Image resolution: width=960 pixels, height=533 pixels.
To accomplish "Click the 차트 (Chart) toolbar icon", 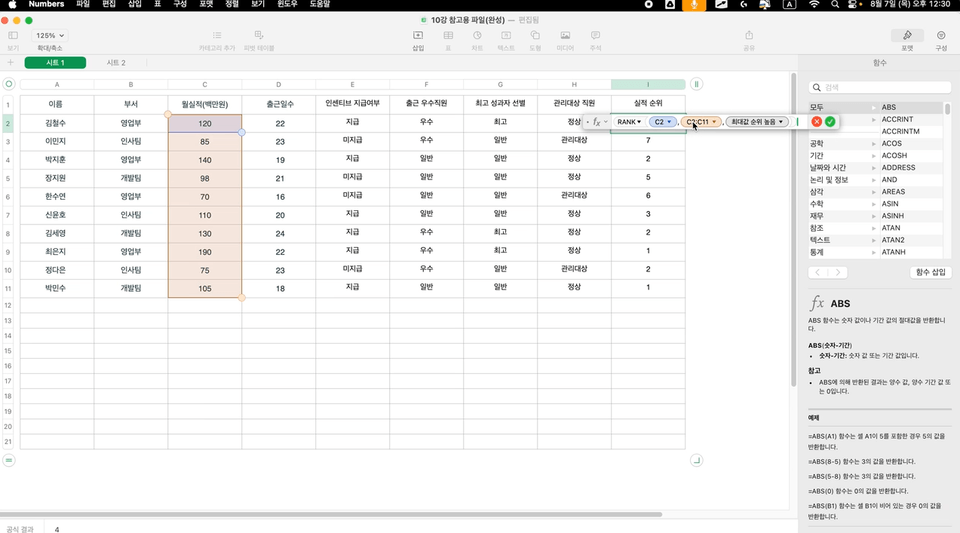I will (477, 35).
